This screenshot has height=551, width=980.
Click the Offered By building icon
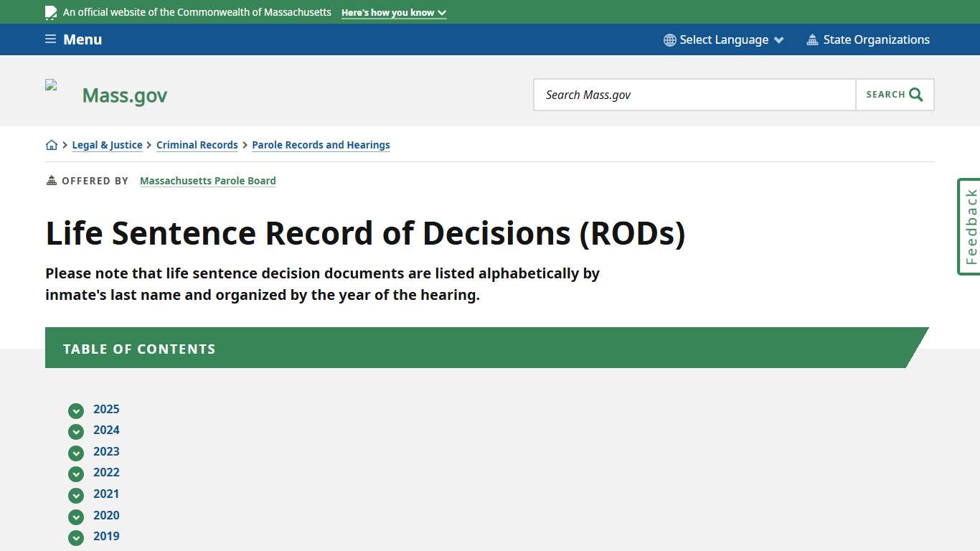click(x=50, y=180)
